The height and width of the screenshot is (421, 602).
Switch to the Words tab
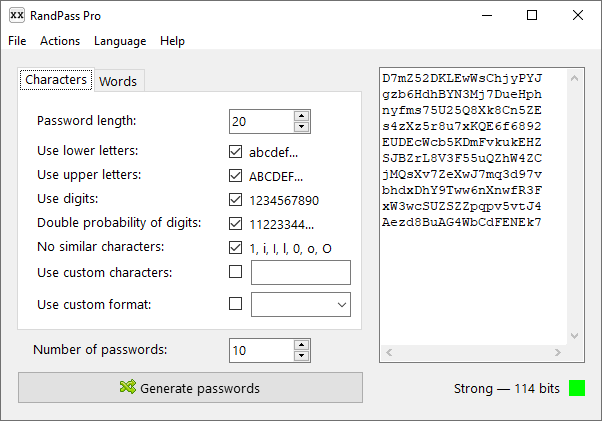pos(118,81)
